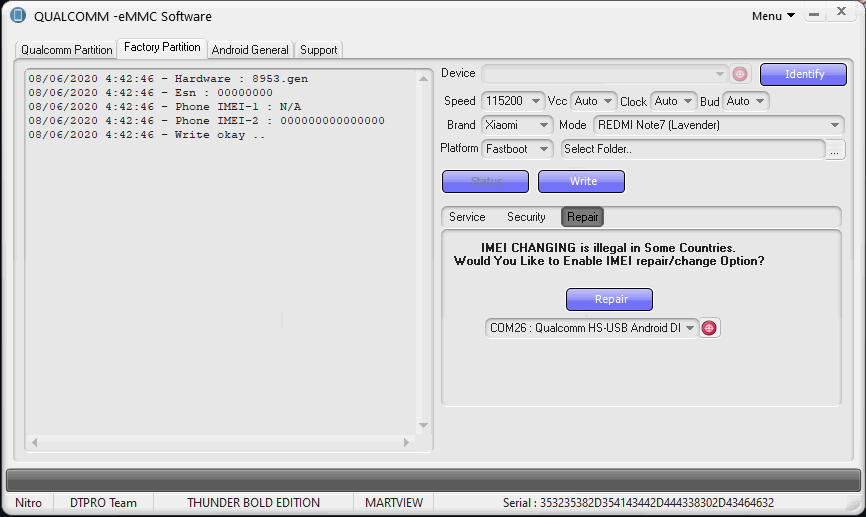The image size is (866, 517).
Task: Open the Speed 115200 dropdown
Action: coord(513,101)
